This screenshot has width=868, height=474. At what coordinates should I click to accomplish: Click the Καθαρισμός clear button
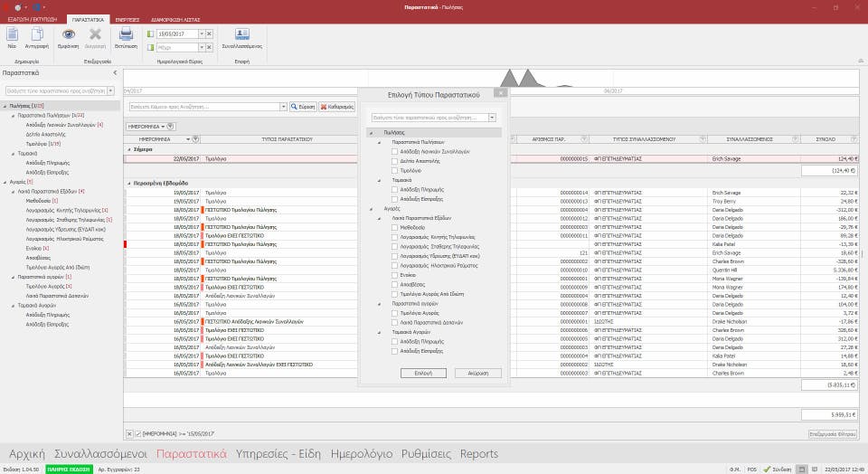click(337, 107)
